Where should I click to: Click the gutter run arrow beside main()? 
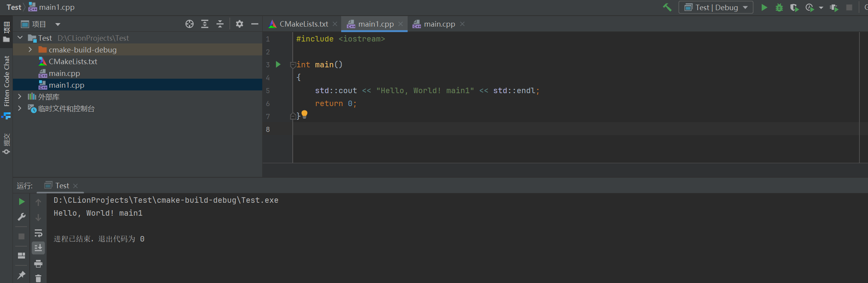[x=278, y=65]
